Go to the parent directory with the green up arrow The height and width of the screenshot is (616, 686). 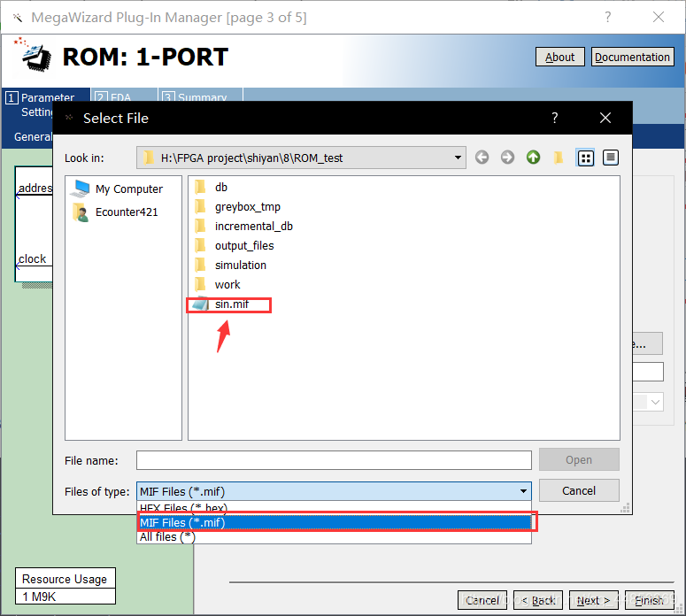(533, 157)
